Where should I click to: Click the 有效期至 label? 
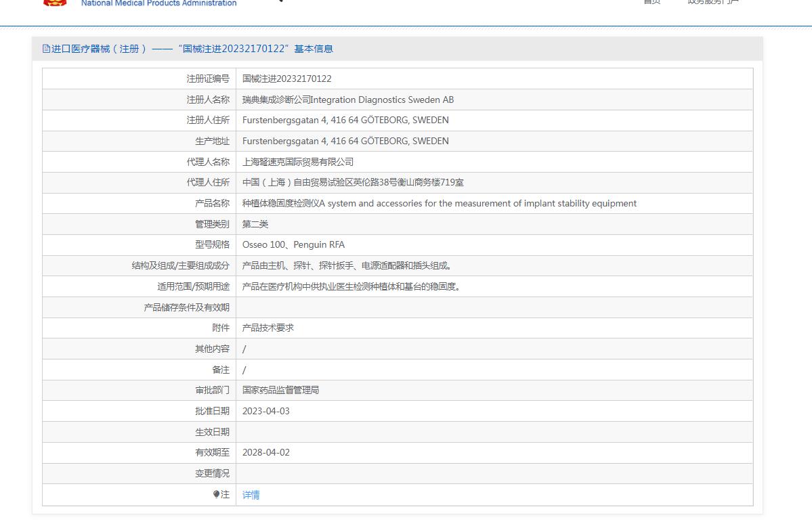click(x=213, y=452)
